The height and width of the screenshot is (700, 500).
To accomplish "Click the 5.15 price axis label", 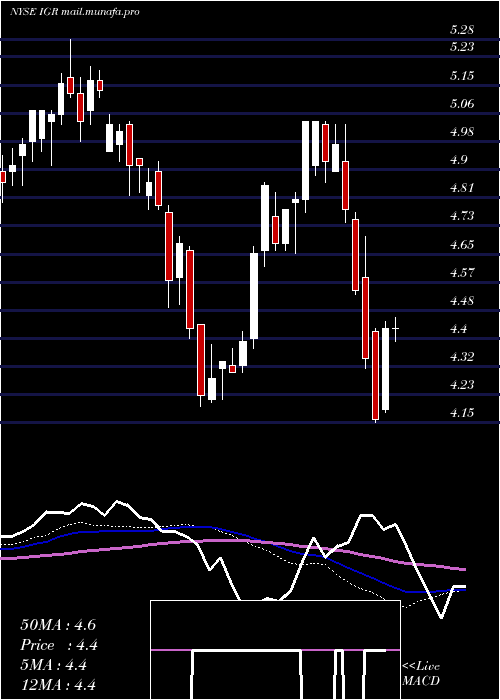I will point(462,75).
